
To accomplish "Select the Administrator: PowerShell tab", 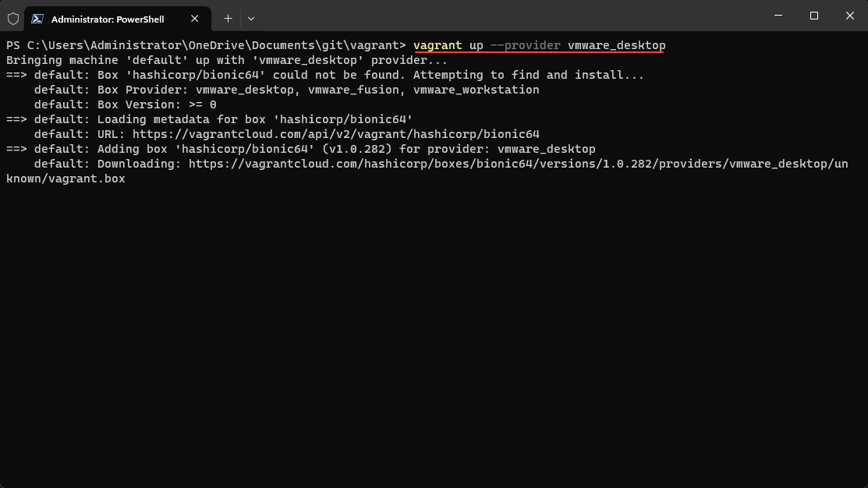I will coord(117,19).
